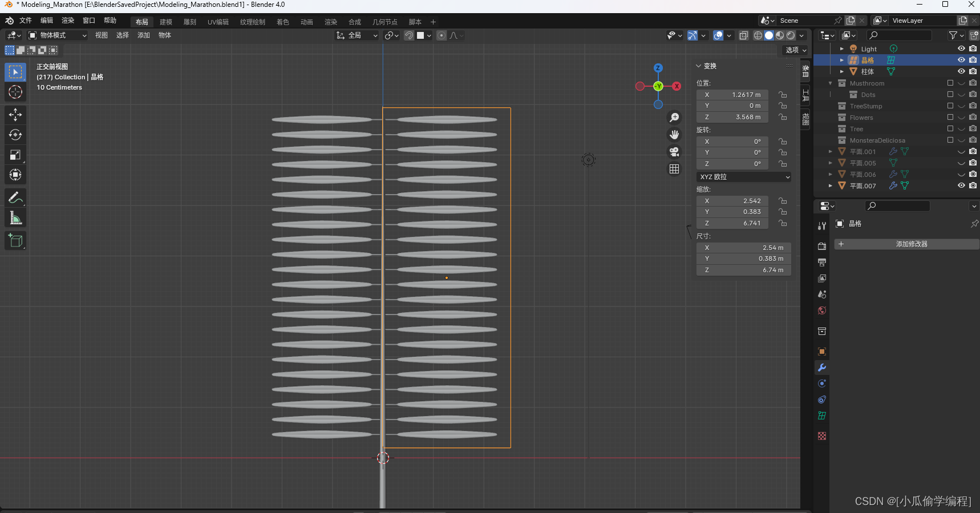Open the World properties tab
The height and width of the screenshot is (513, 980).
[822, 310]
